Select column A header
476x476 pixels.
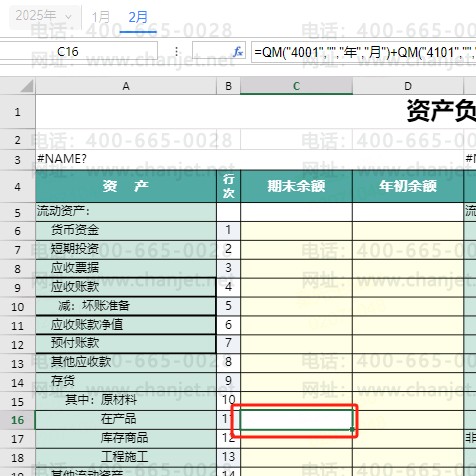[126, 86]
